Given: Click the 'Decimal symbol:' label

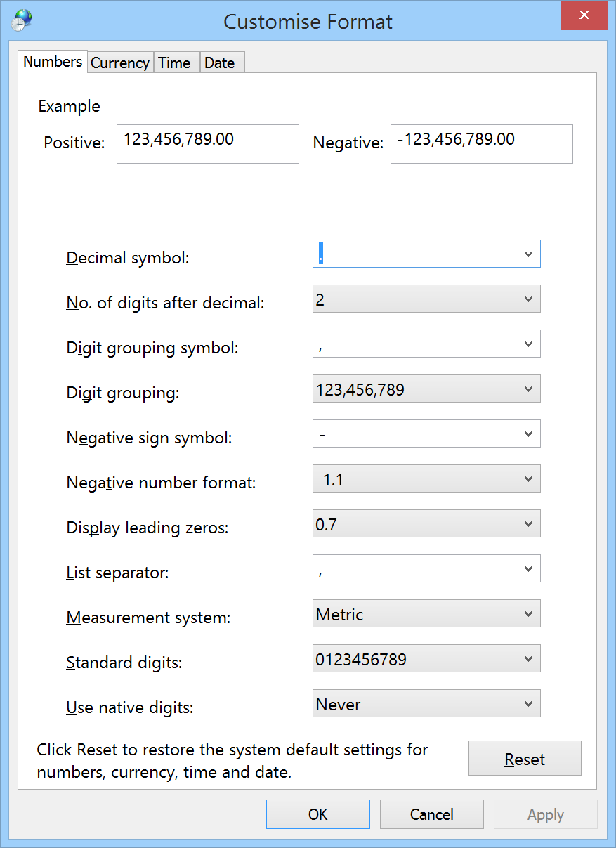Looking at the screenshot, I should tap(128, 258).
